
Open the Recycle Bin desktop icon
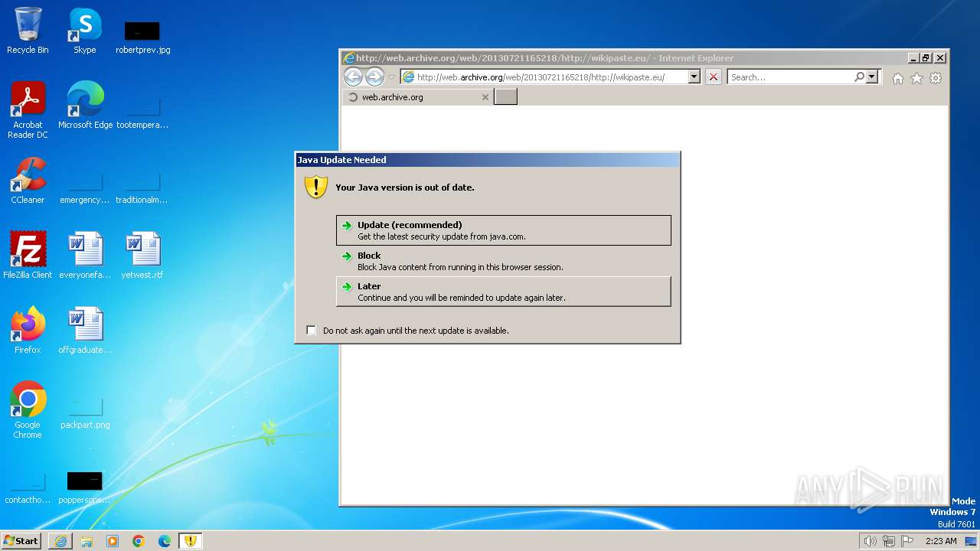click(x=28, y=31)
